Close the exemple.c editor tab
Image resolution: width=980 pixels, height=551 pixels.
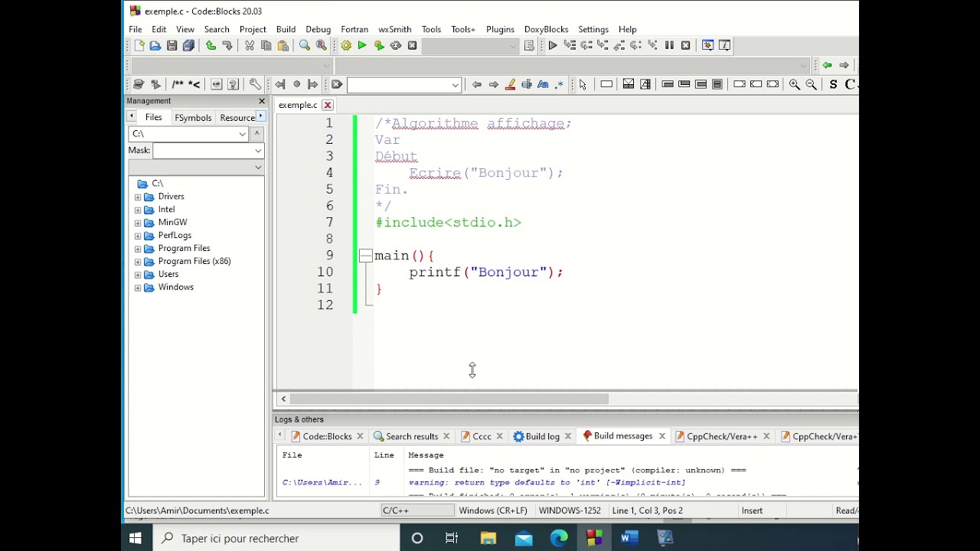[328, 105]
